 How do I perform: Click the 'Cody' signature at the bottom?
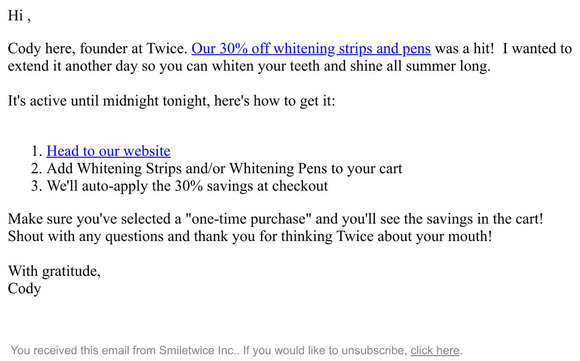24,289
